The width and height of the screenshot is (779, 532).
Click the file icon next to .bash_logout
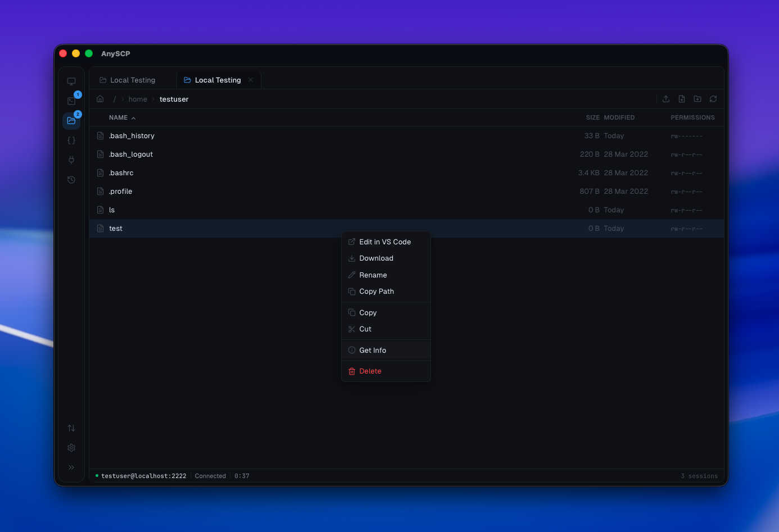[x=100, y=154]
